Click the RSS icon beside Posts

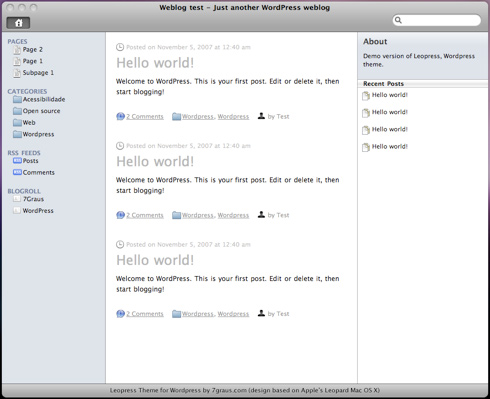(17, 161)
